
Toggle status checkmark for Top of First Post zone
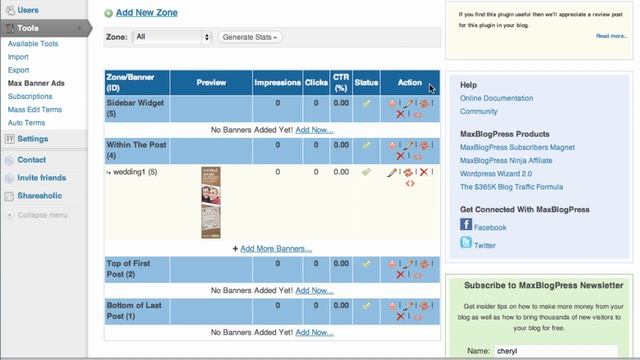pyautogui.click(x=367, y=264)
